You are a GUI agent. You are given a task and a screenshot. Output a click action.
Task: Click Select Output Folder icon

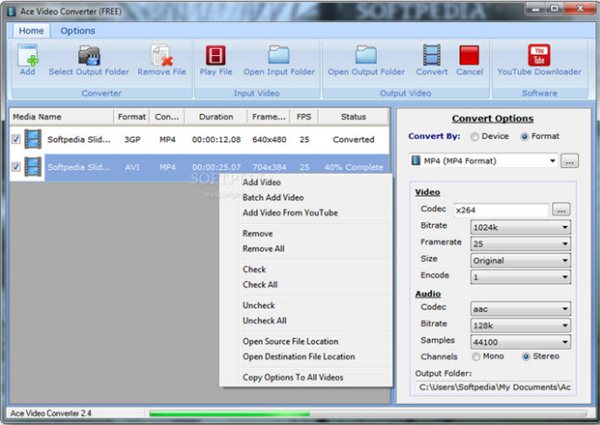click(x=89, y=55)
